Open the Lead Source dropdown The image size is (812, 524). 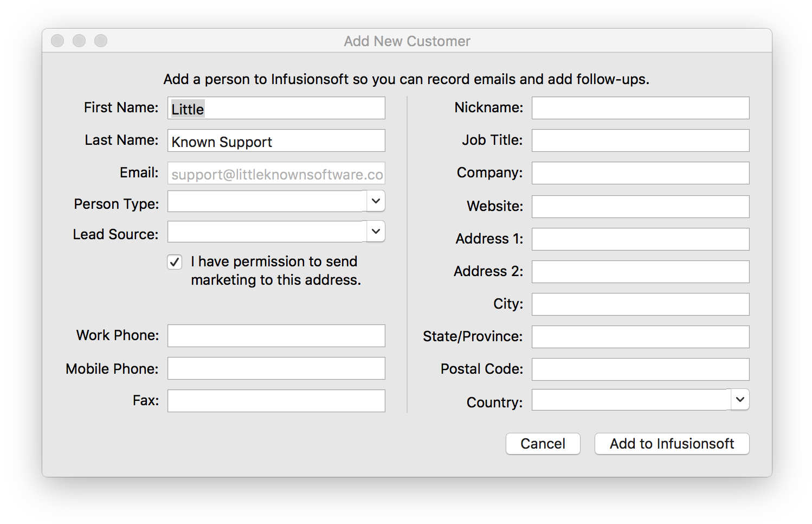[x=376, y=232]
